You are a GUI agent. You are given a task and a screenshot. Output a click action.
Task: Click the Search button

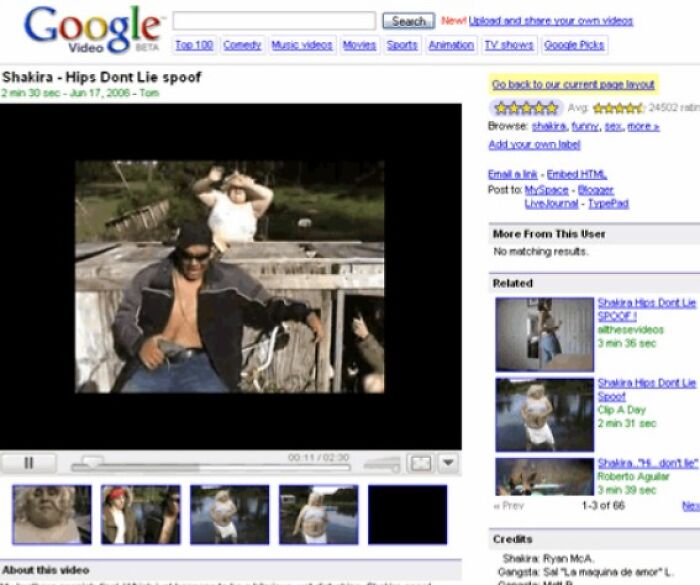408,21
